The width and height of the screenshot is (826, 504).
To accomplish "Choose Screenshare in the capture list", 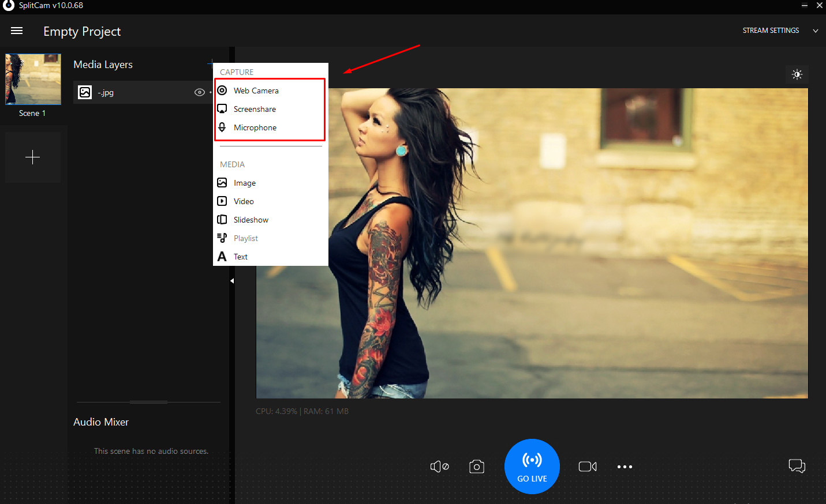I will [255, 109].
